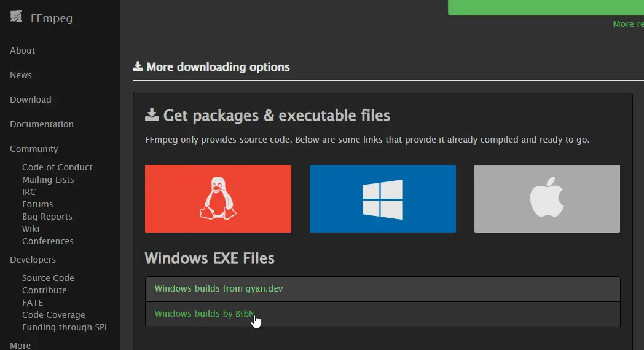Open the About page
Viewport: 644px width, 350px height.
click(23, 50)
